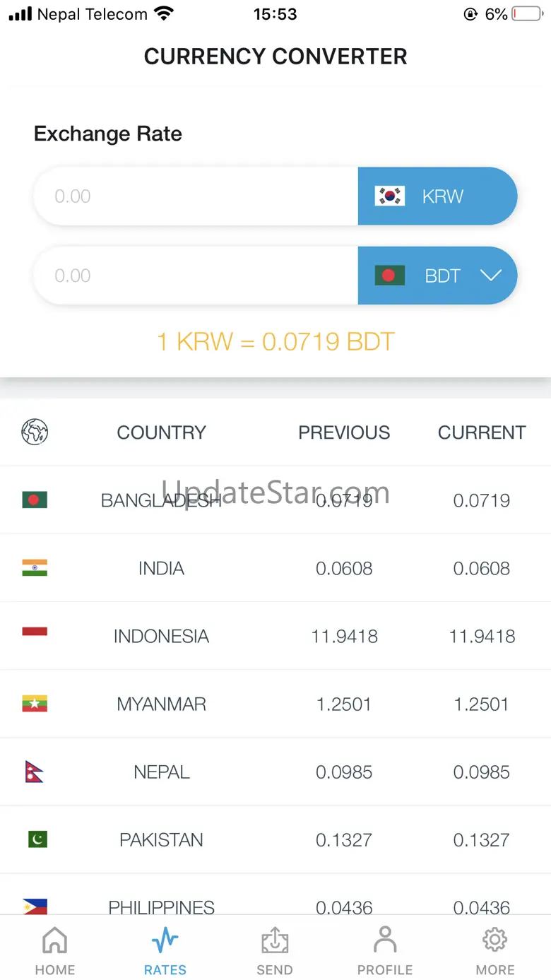
Task: Open the More settings tab
Action: (x=495, y=950)
